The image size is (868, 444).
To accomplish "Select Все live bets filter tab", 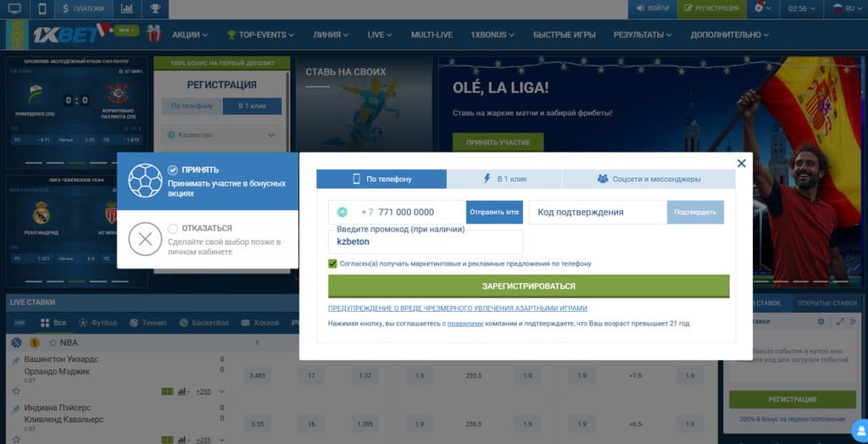I will click(x=53, y=323).
